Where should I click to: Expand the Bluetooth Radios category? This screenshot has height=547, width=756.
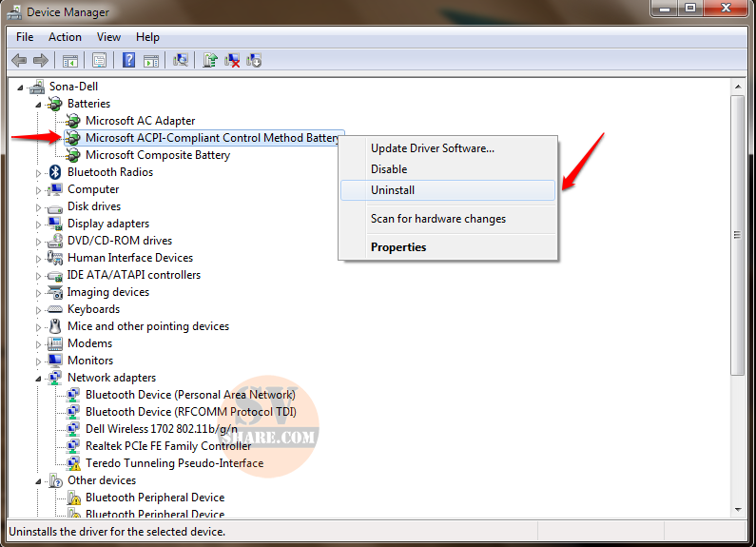pyautogui.click(x=40, y=172)
